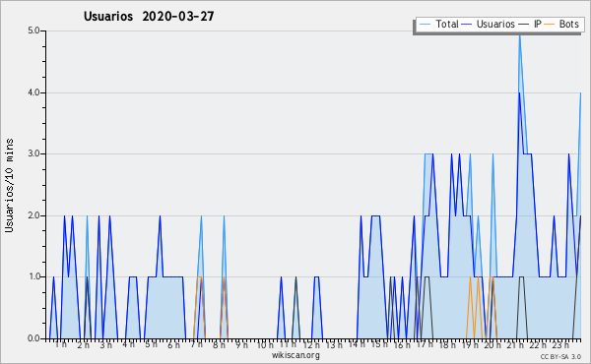This screenshot has width=591, height=364.
Task: Click the '18 h' x-axis label
Action: 447,344
